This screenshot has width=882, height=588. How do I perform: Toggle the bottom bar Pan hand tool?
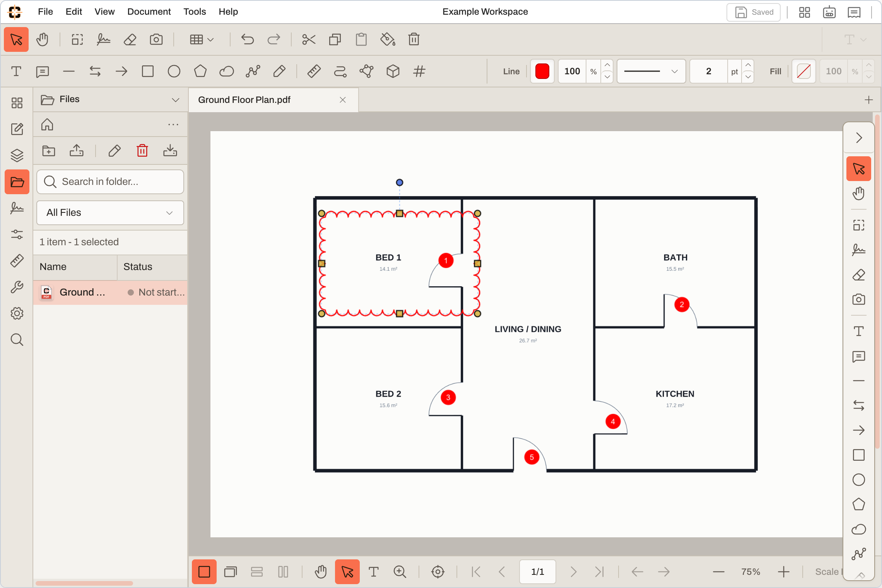coord(321,572)
